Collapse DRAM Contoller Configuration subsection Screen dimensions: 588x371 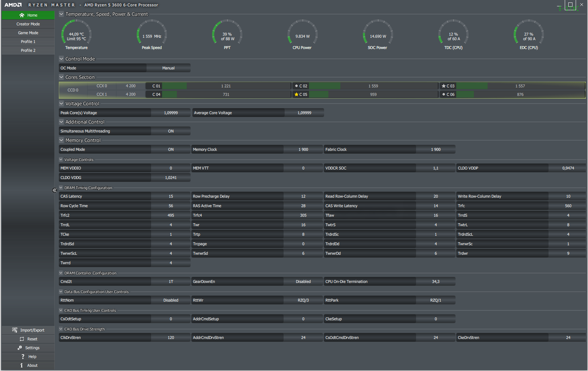61,273
